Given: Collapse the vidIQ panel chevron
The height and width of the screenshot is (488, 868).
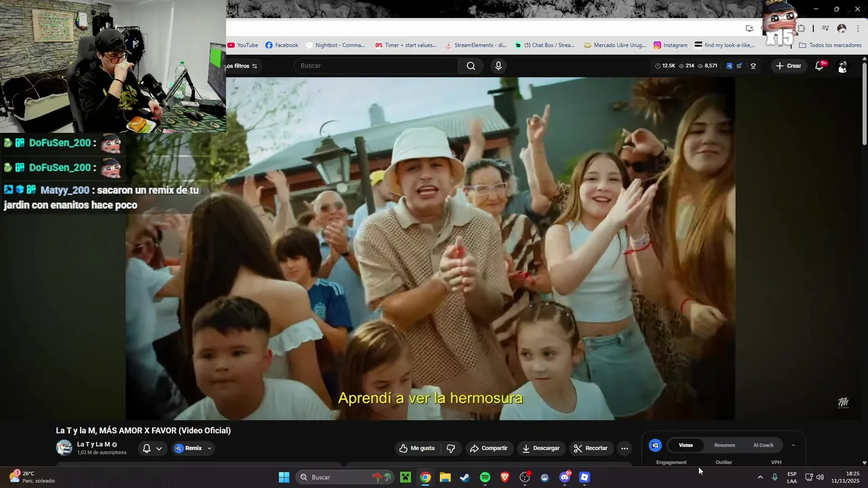Looking at the screenshot, I should click(793, 445).
